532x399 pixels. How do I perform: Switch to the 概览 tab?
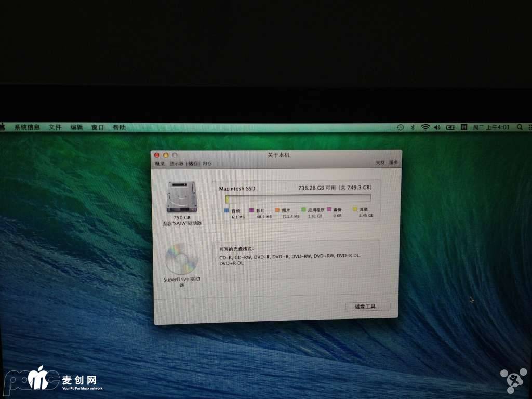pyautogui.click(x=159, y=163)
